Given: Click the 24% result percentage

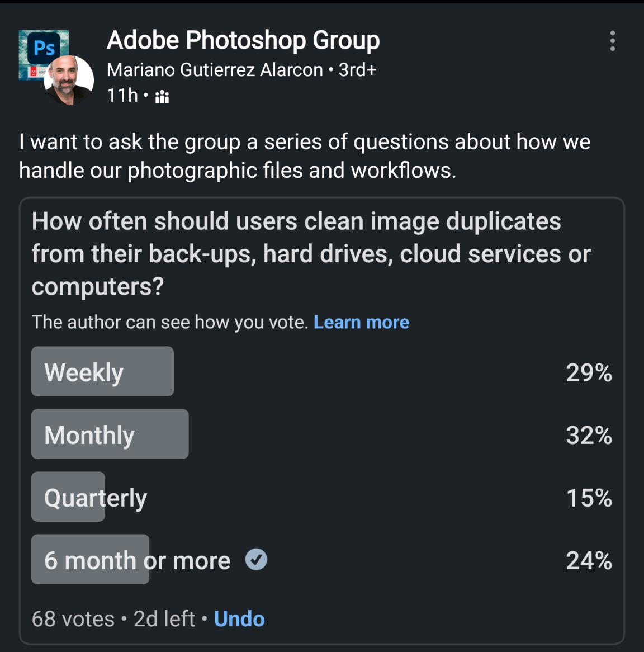Looking at the screenshot, I should 589,560.
